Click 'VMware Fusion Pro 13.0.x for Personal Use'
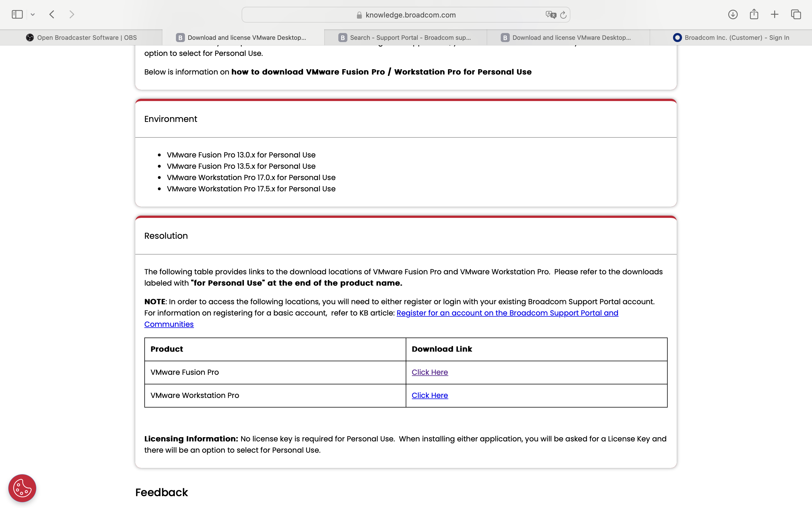 click(x=241, y=155)
